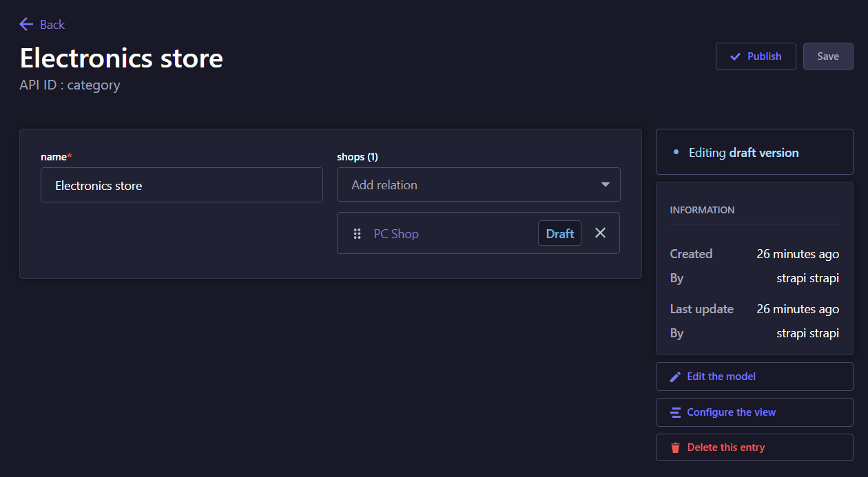This screenshot has width=868, height=477.
Task: Click the Editing draft version status text
Action: 743,153
